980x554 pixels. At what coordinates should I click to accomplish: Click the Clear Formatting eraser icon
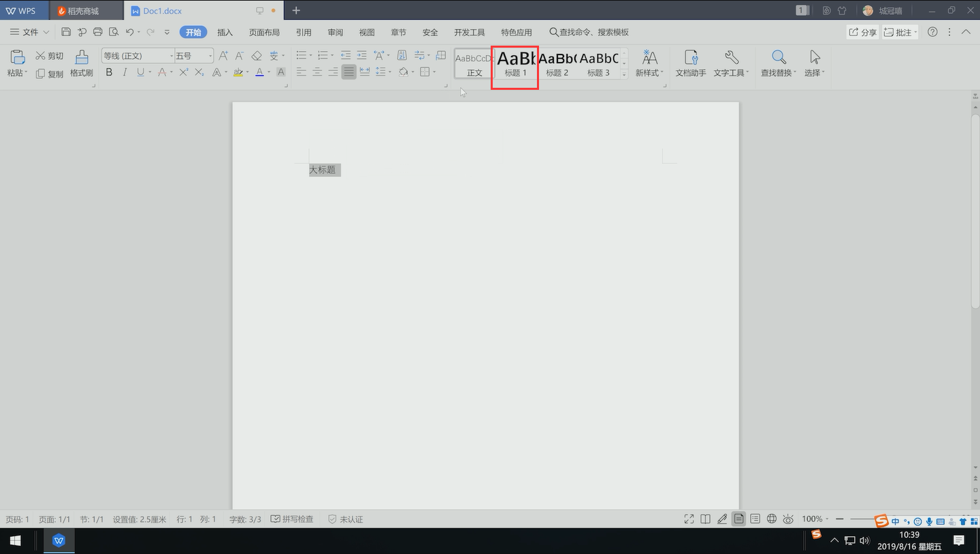[257, 56]
